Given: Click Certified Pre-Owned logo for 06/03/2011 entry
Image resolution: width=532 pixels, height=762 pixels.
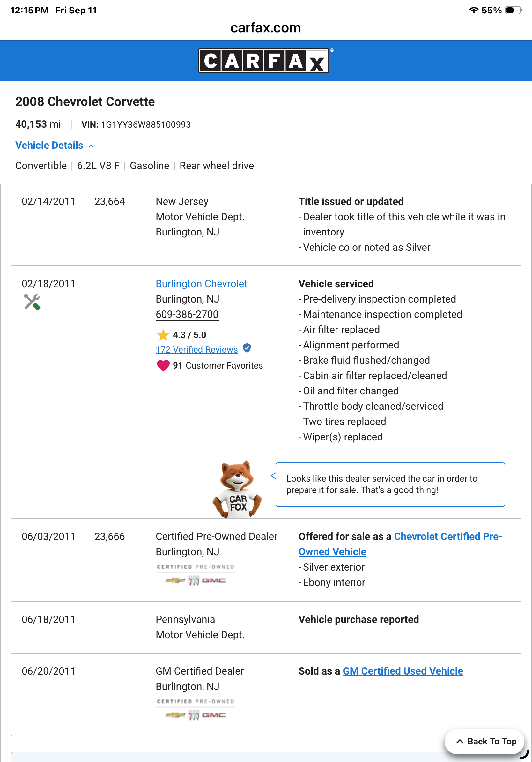Looking at the screenshot, I should 196,575.
